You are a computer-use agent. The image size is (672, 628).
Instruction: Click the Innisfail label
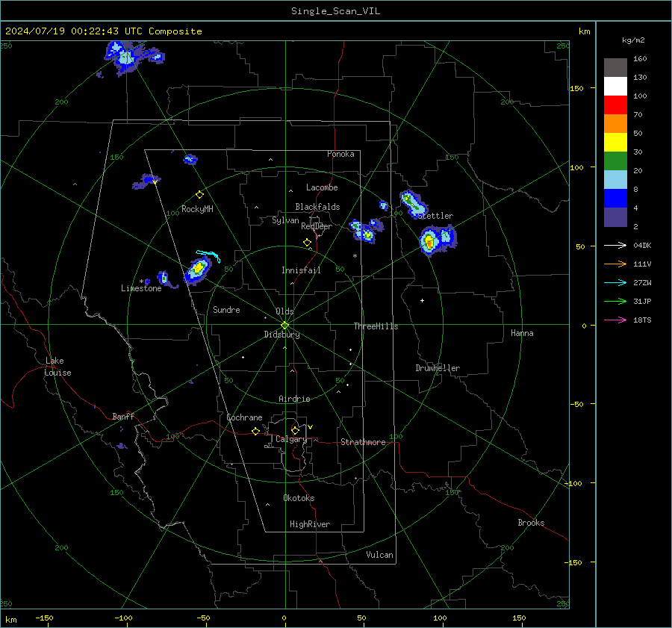(301, 270)
